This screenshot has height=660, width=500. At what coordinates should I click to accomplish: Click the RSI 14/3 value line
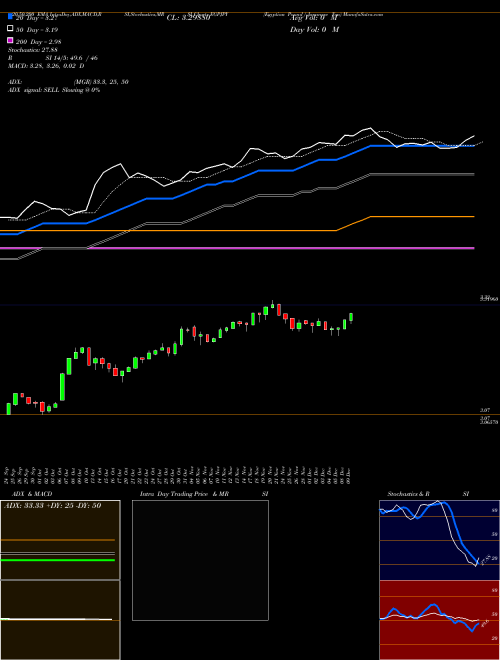[x=53, y=58]
